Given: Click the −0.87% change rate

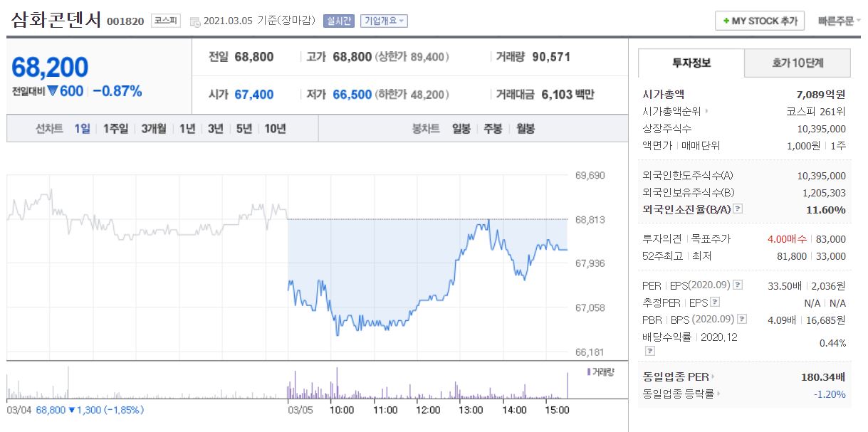Looking at the screenshot, I should [117, 91].
